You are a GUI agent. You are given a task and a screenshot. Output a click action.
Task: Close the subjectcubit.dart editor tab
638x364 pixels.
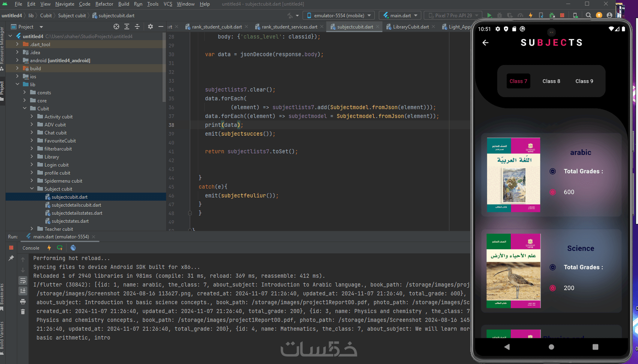tap(378, 27)
